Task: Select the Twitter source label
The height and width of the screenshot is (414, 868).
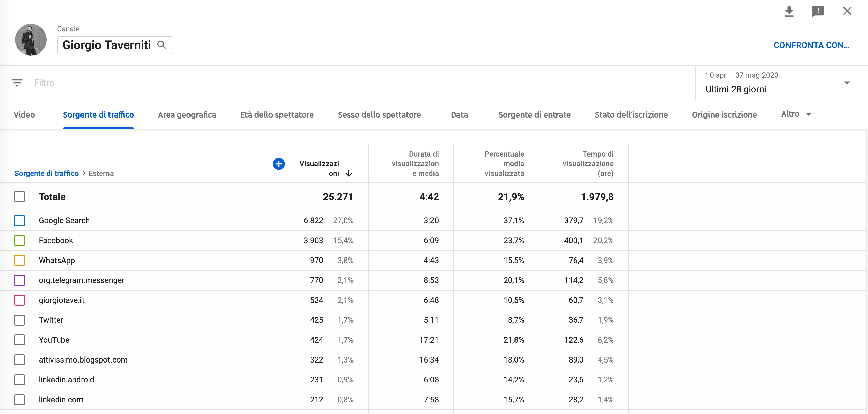Action: tap(50, 320)
